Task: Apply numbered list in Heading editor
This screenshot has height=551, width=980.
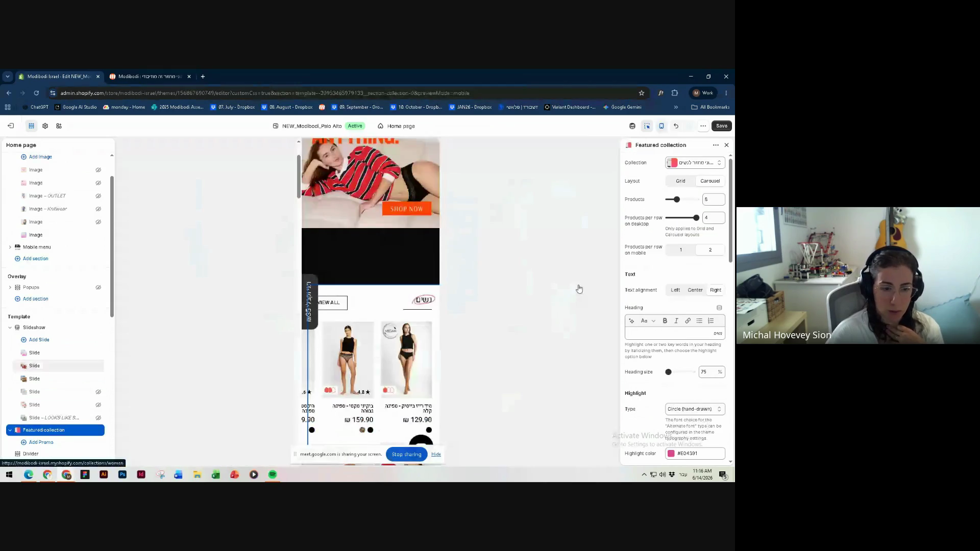Action: click(710, 321)
